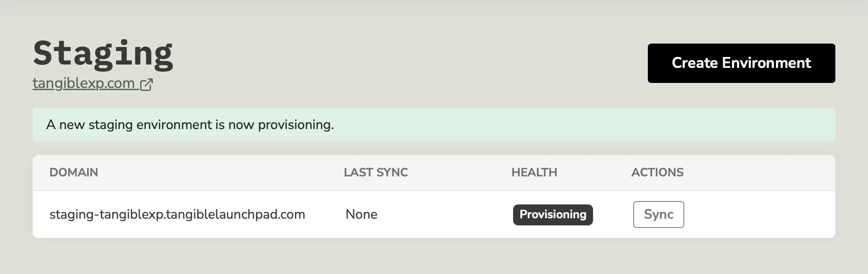Click the Provisioning health badge
868x274 pixels.
[x=552, y=215]
